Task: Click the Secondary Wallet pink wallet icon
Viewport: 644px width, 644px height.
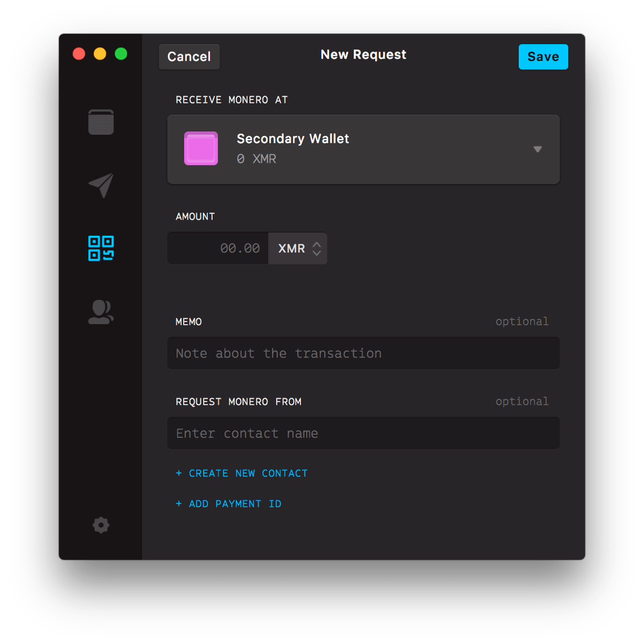Action: click(201, 149)
